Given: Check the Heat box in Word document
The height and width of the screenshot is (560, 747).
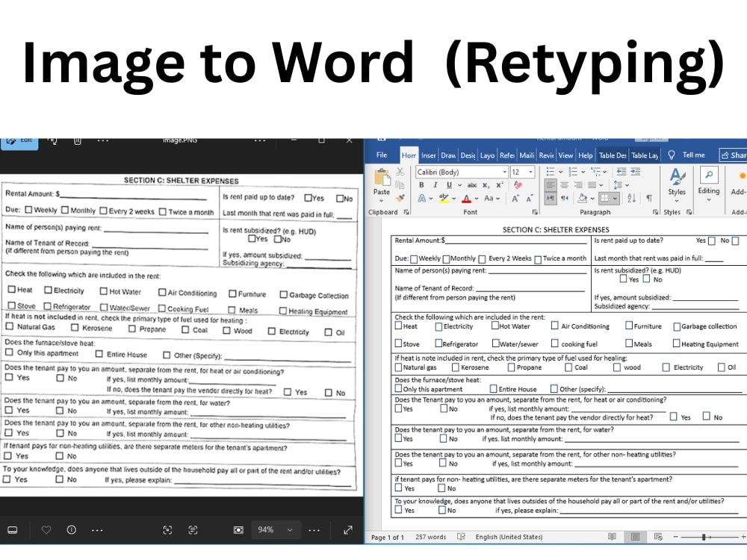Looking at the screenshot, I should point(398,326).
